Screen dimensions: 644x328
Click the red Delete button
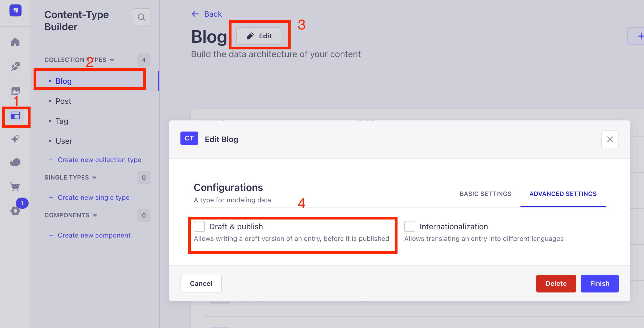pyautogui.click(x=556, y=284)
